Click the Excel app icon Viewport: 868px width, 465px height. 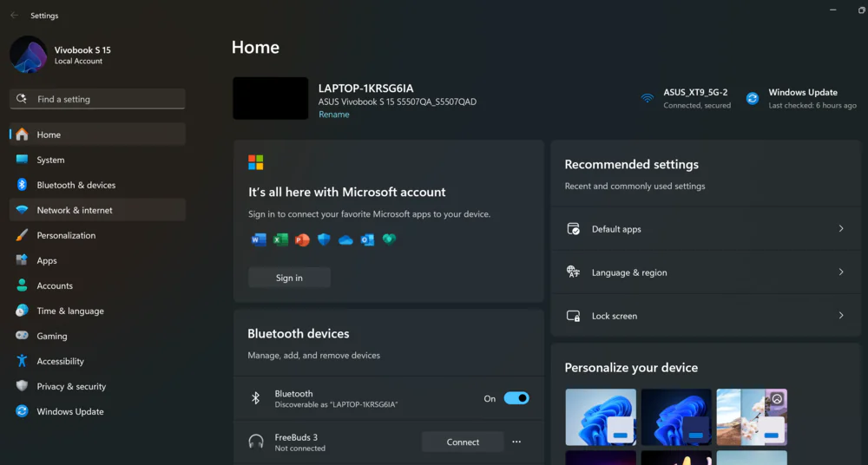pyautogui.click(x=280, y=239)
